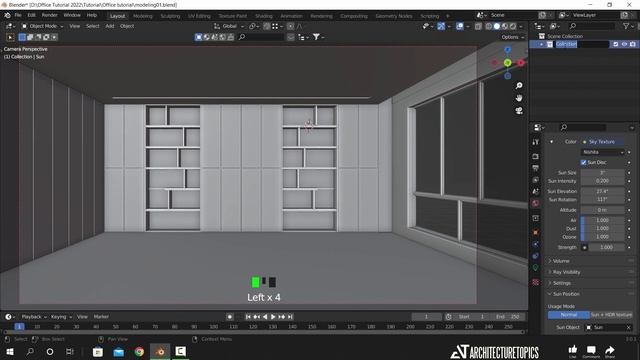This screenshot has height=360, width=640.
Task: Open the Add menu in viewport header
Action: pyautogui.click(x=110, y=26)
